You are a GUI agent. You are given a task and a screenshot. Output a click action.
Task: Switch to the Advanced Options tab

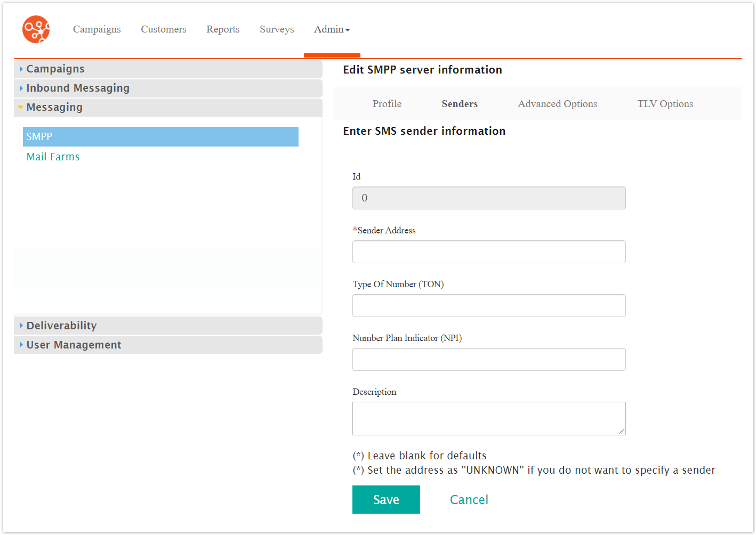point(557,104)
